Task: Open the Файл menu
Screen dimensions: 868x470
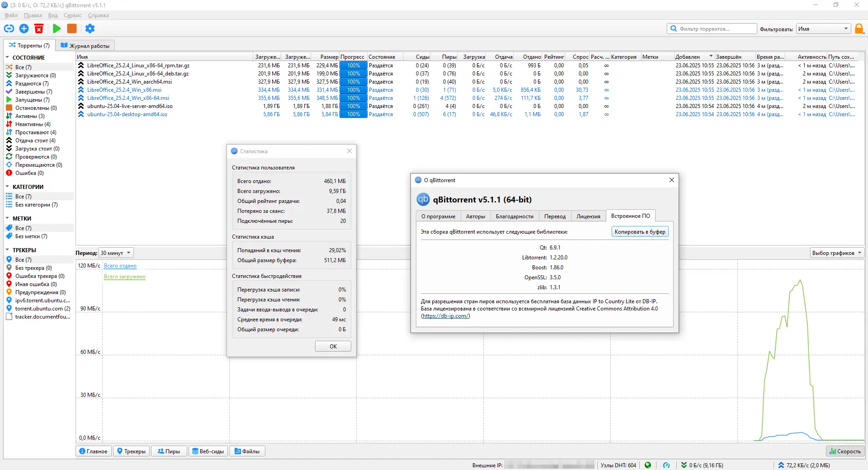Action: click(x=11, y=15)
